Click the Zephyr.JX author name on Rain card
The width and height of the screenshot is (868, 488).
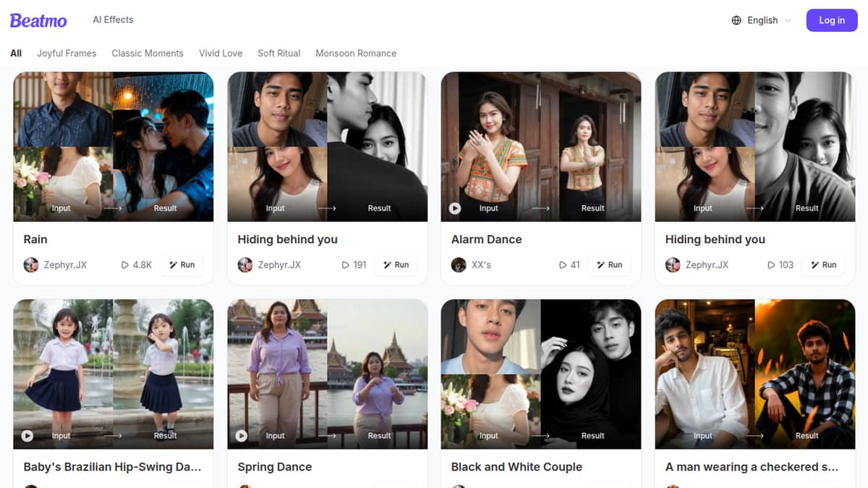[65, 265]
